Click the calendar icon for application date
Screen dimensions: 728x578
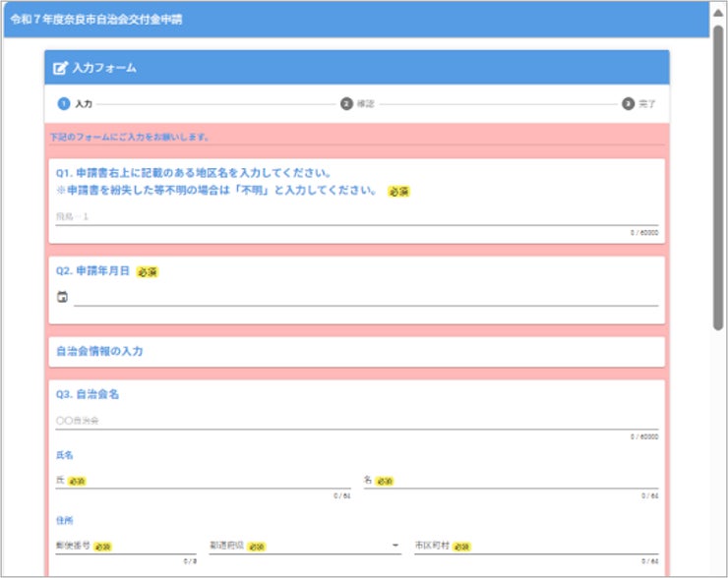click(62, 297)
